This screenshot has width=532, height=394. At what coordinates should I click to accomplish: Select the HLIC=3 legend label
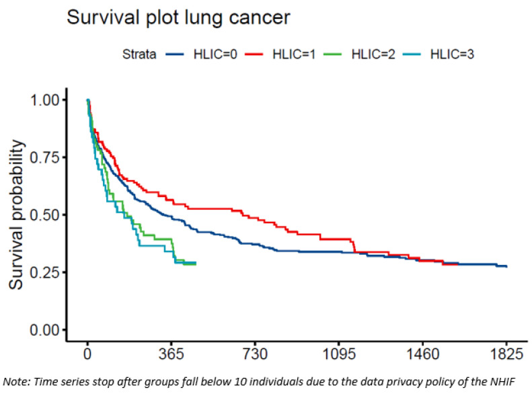click(x=452, y=54)
